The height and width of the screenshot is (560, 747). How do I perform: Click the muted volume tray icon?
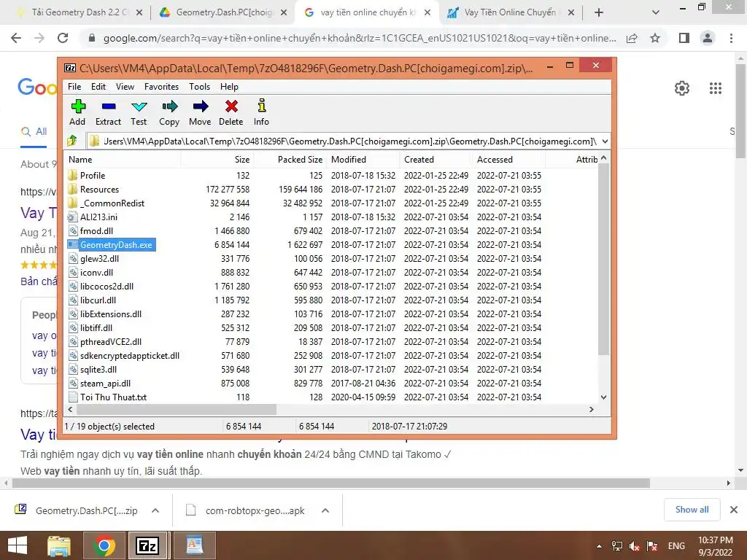(x=634, y=546)
